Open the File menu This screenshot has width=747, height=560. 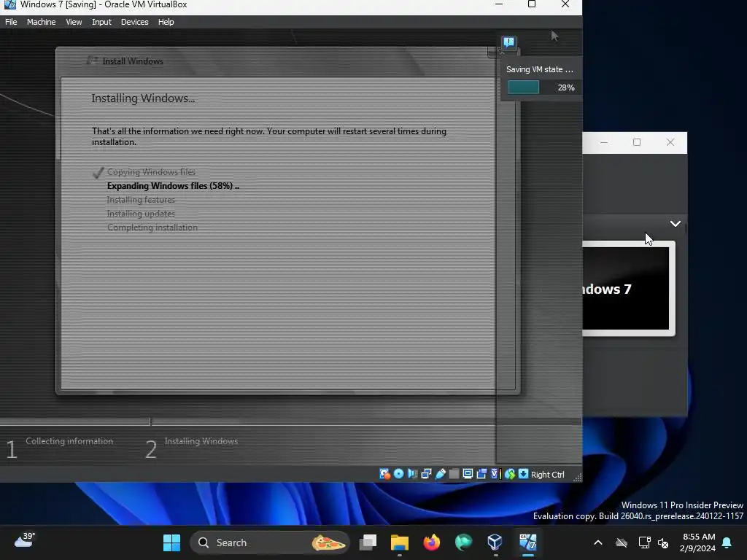11,22
